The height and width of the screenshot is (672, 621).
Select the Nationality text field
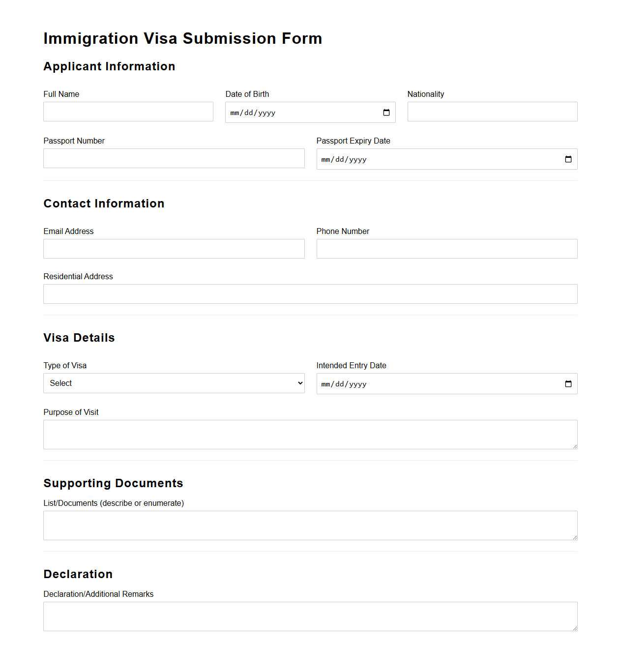click(x=492, y=112)
